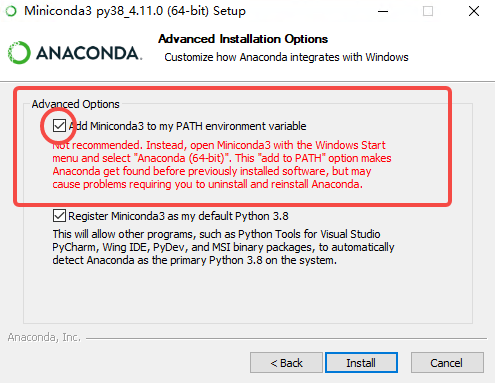Click the 'Customize how Anaconda integrates with Windows' subtitle
Screen dimensions: 495x383
286,57
